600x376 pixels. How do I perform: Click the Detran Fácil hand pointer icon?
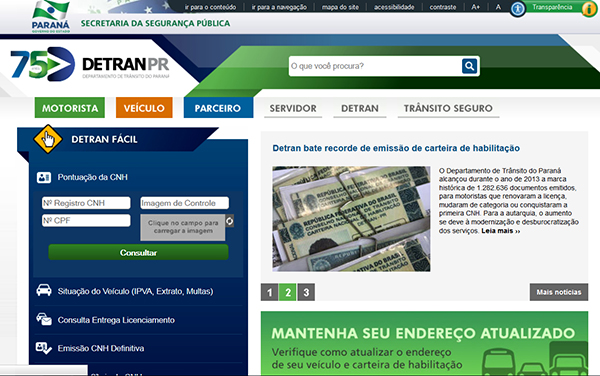[48, 139]
